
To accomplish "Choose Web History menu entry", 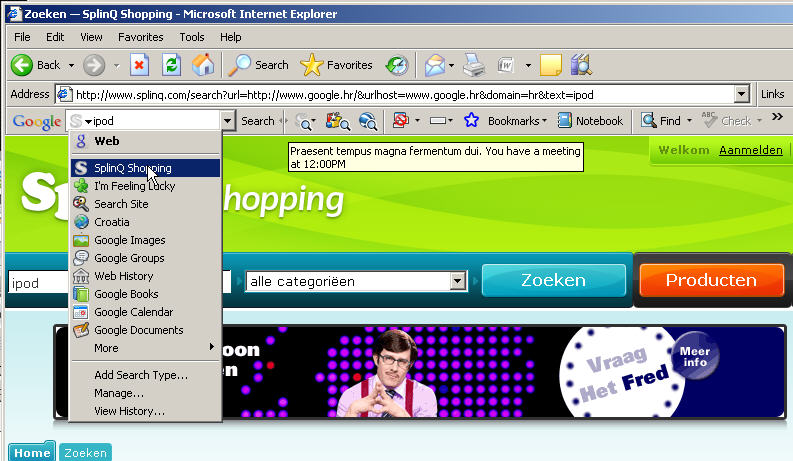I will [x=145, y=276].
